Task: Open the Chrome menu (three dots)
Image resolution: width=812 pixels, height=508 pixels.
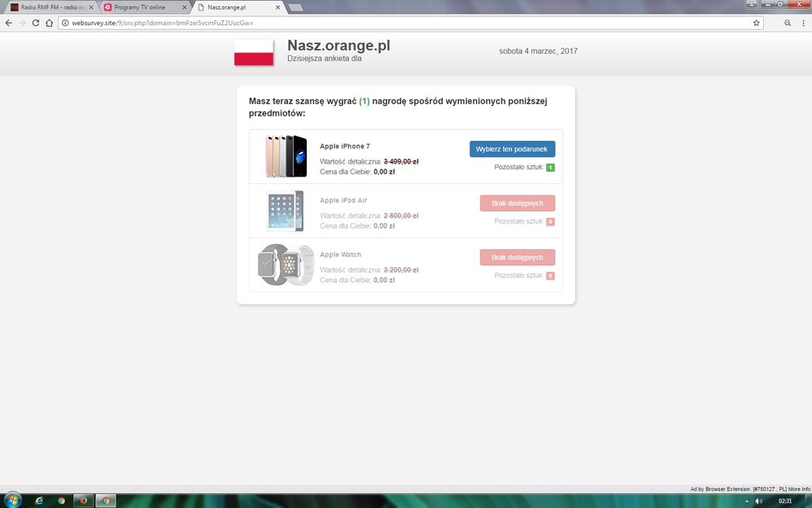Action: [801, 23]
